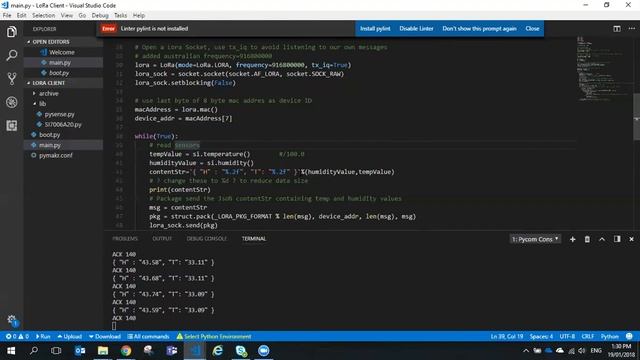
Task: Maximize the panel with the up chevron
Action: pyautogui.click(x=602, y=239)
